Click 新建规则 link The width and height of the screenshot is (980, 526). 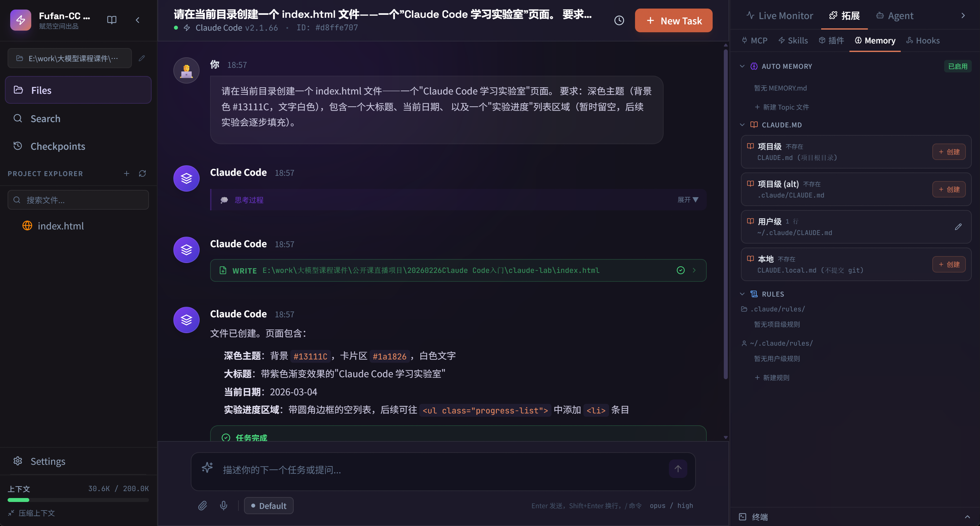coord(772,378)
